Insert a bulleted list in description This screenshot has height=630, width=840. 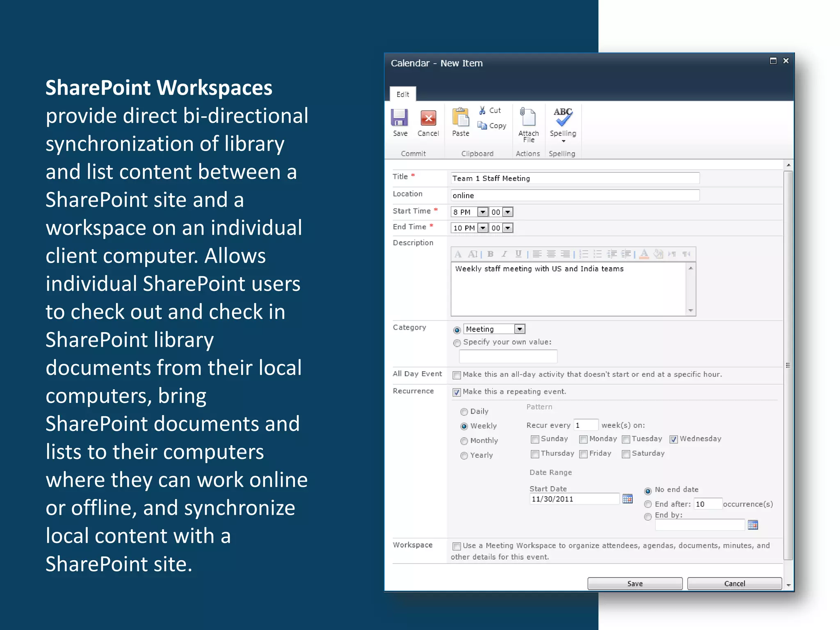coord(598,254)
